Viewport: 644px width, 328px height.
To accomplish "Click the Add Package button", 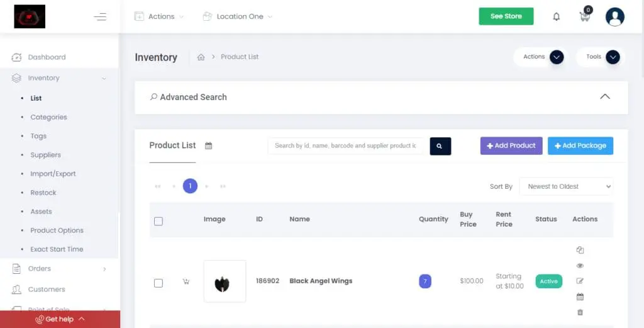I will click(580, 146).
